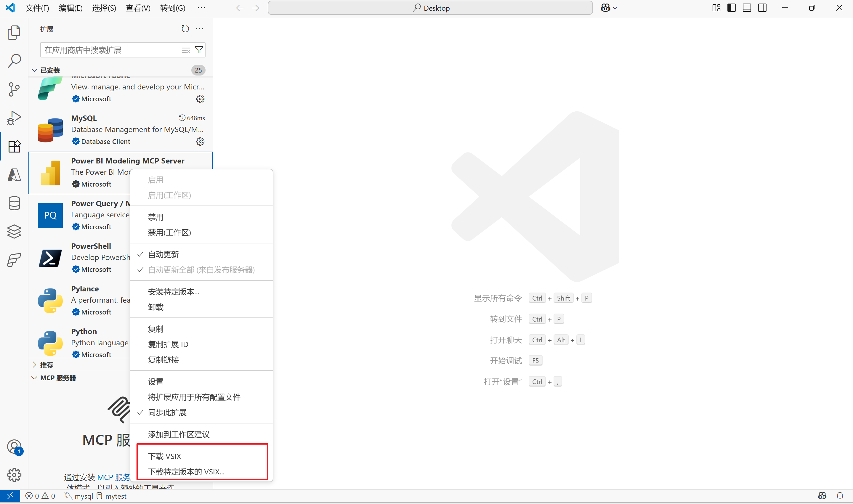This screenshot has height=504, width=853.
Task: Toggle Sync This Extension (同步此扩展)
Action: pyautogui.click(x=167, y=412)
